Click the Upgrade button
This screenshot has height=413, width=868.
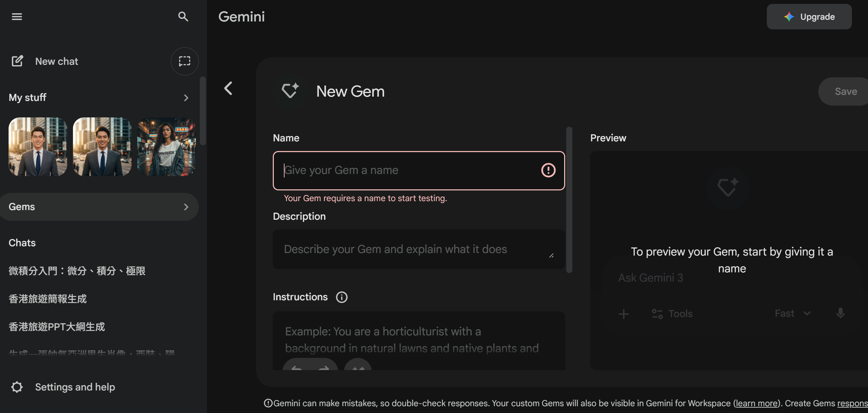pyautogui.click(x=809, y=17)
